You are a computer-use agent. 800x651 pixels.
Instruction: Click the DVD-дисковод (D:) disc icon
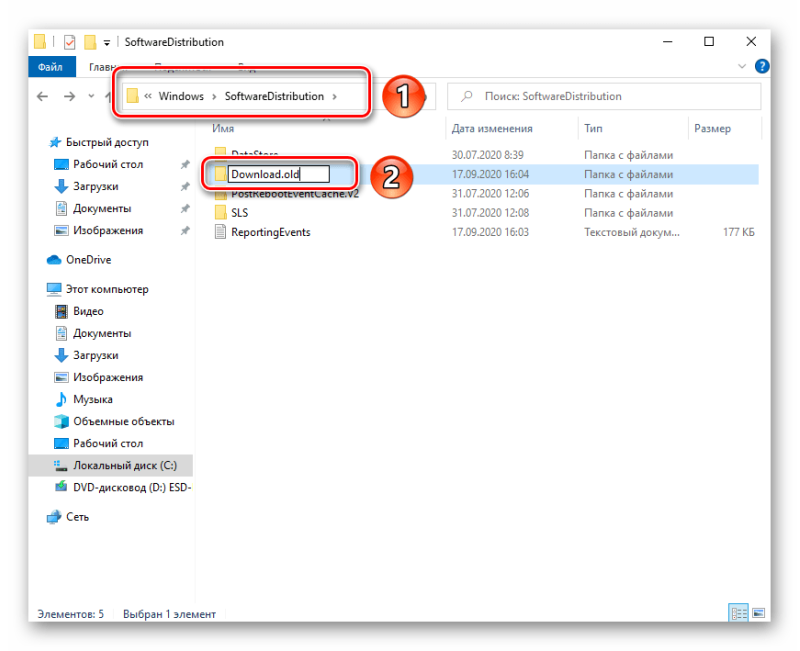[x=61, y=487]
